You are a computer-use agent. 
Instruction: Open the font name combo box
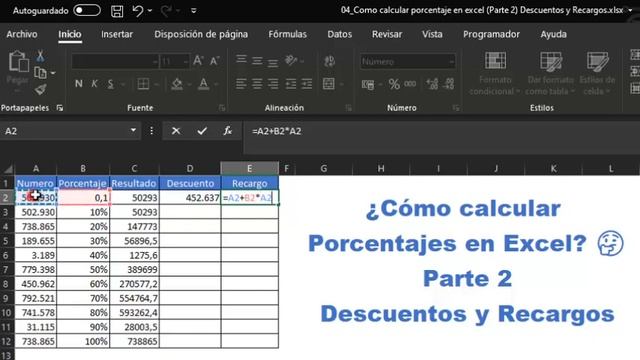pos(115,62)
